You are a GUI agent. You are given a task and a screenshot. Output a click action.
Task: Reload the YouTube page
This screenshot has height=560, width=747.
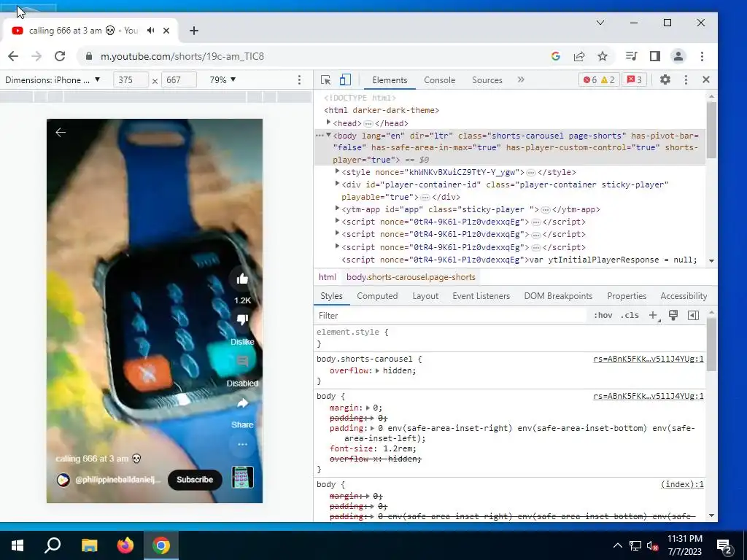click(60, 56)
